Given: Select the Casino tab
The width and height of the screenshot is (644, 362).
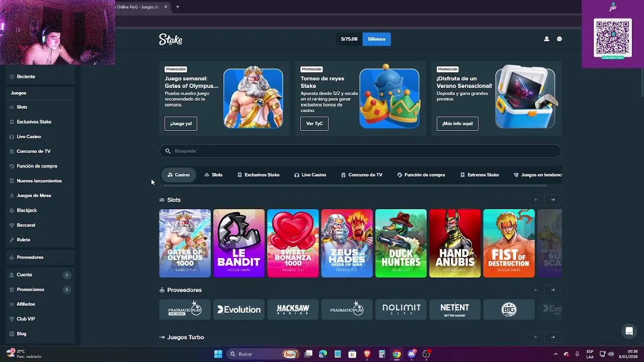Looking at the screenshot, I should pos(179,175).
